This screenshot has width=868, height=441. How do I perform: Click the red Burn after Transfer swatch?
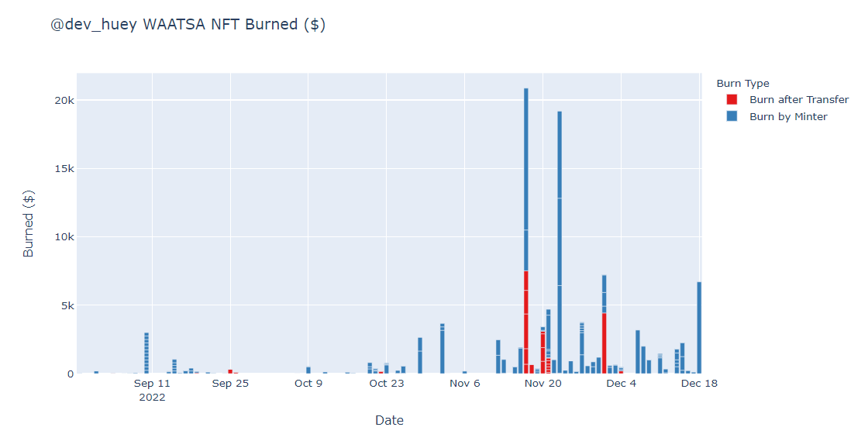pyautogui.click(x=732, y=100)
